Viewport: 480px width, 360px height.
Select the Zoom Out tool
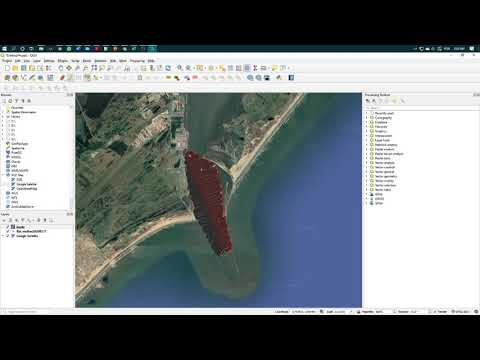(x=86, y=68)
